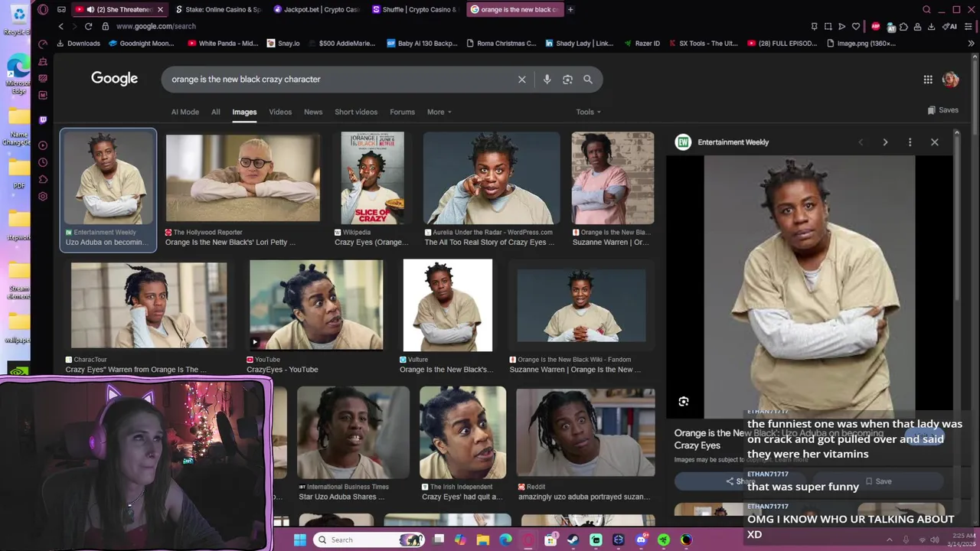This screenshot has width=980, height=551.
Task: Save the previewed image
Action: point(878,481)
